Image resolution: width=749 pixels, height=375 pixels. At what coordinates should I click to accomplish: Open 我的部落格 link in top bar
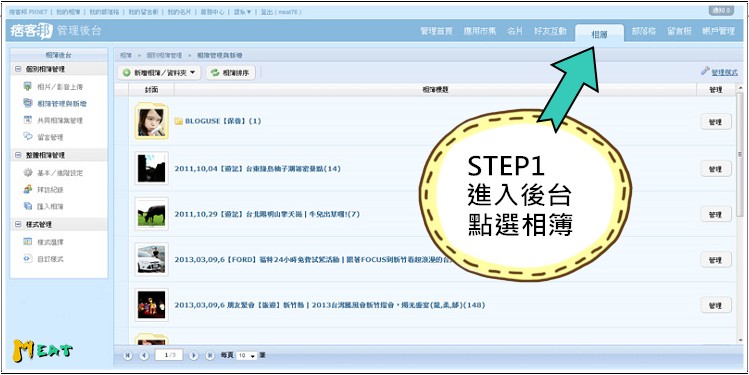pyautogui.click(x=104, y=12)
